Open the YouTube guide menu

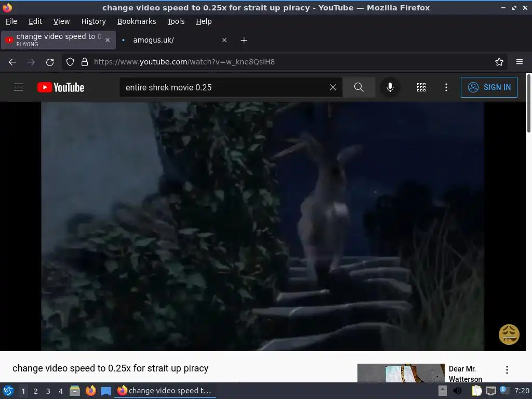pos(19,87)
